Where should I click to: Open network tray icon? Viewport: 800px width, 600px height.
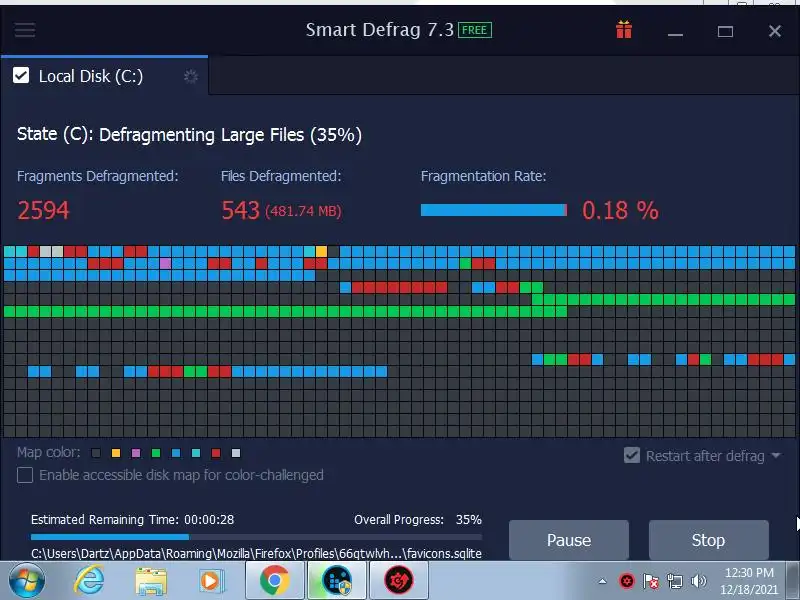point(674,581)
